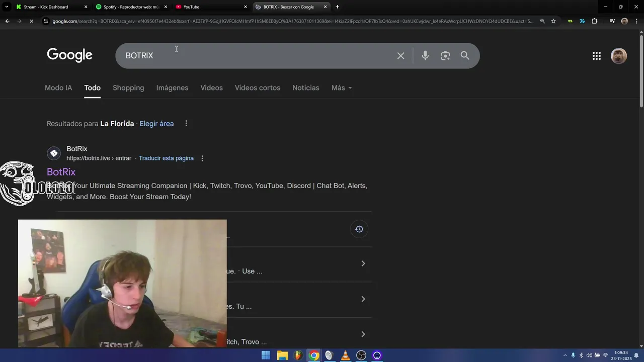The image size is (644, 362).
Task: Open Google account profile picture menu
Action: tap(619, 56)
